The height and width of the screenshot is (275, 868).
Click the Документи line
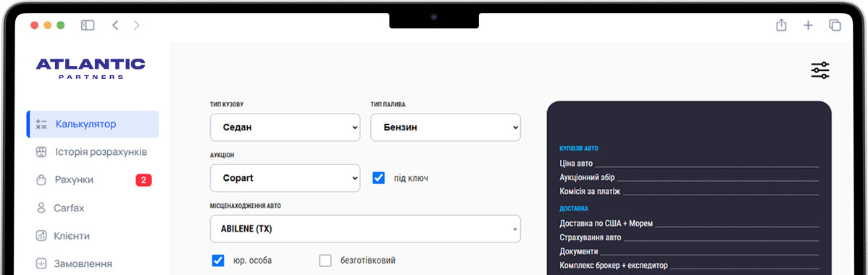coord(689,251)
